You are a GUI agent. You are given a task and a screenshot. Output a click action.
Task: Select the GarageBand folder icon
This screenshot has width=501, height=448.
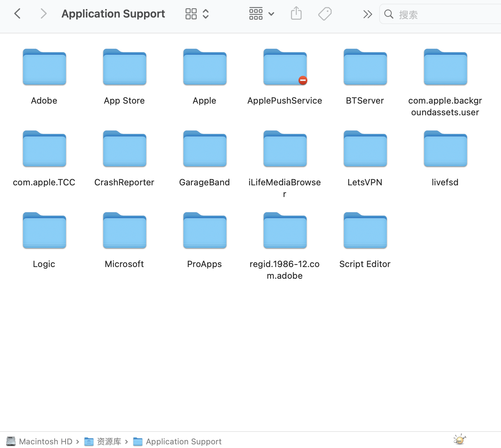(205, 149)
